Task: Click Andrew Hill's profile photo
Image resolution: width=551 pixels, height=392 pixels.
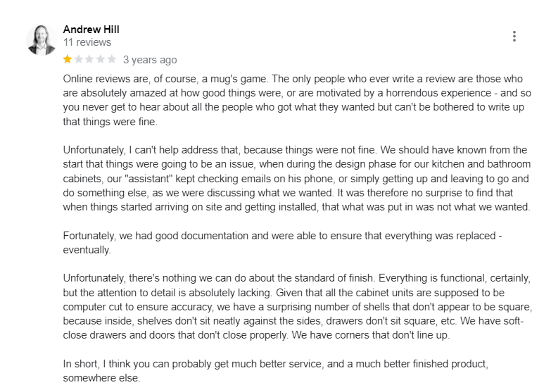Action: (x=42, y=39)
